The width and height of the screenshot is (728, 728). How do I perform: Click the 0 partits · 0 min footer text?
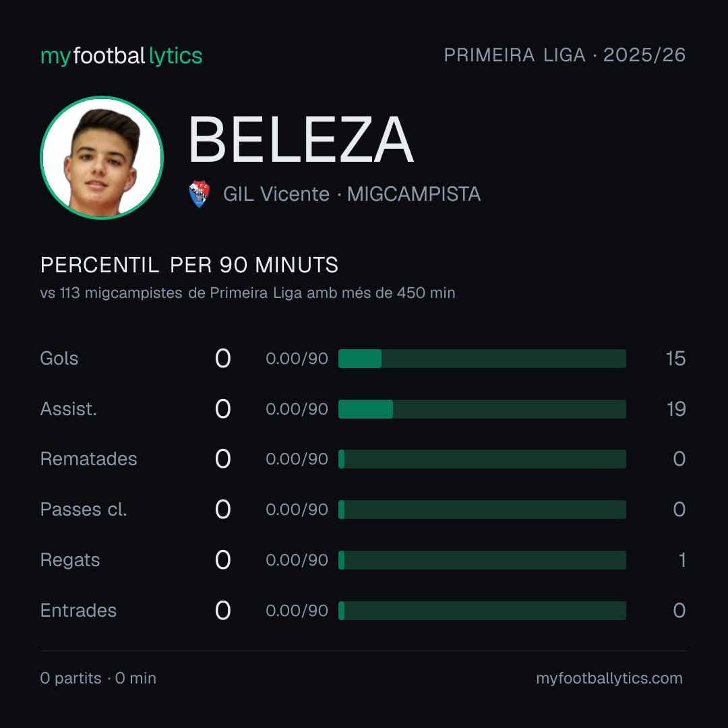(98, 678)
